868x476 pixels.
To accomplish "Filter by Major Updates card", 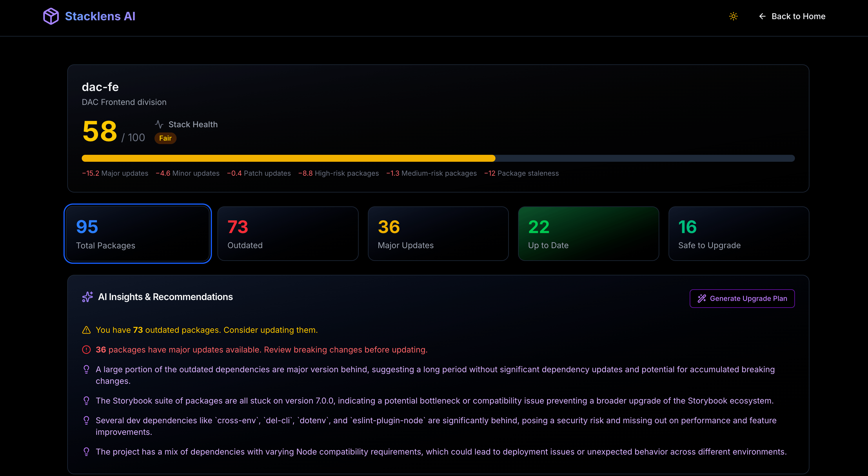I will 438,234.
